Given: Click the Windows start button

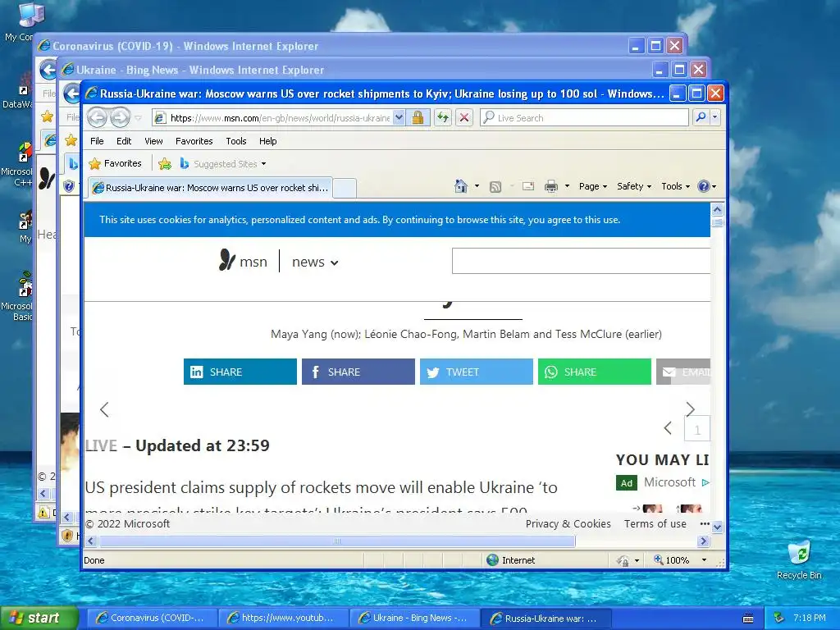Looking at the screenshot, I should point(39,618).
